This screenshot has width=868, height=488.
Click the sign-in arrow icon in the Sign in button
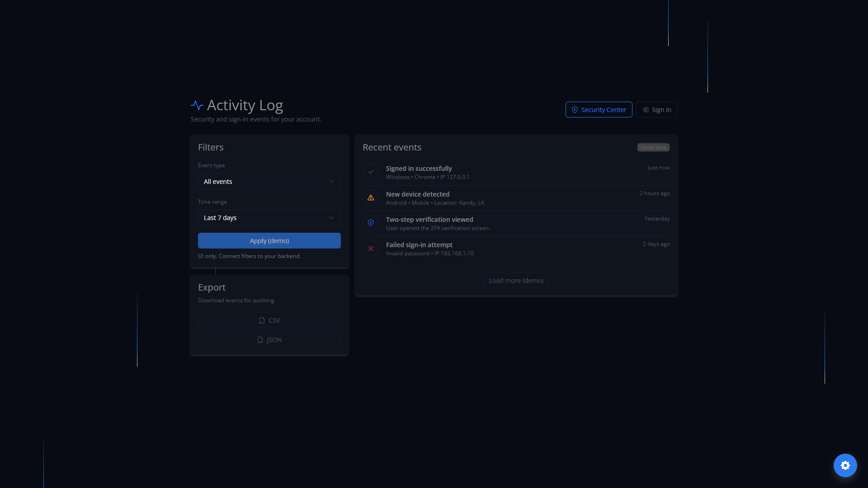pyautogui.click(x=646, y=110)
